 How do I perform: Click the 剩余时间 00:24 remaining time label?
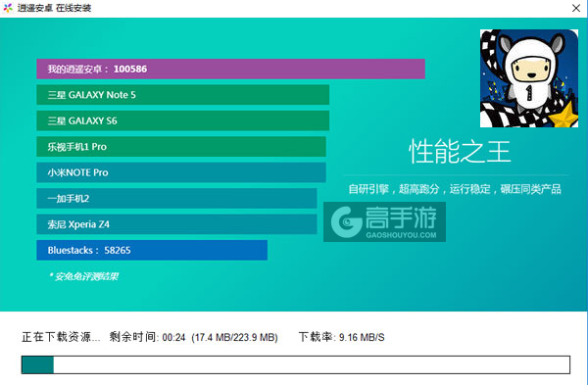tap(147, 337)
